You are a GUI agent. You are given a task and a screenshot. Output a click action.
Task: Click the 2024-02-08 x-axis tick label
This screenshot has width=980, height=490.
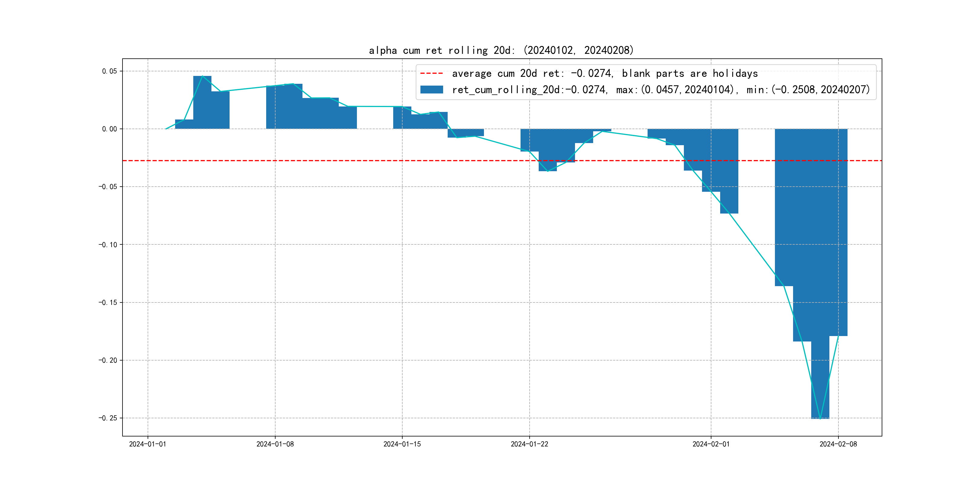[x=838, y=444]
